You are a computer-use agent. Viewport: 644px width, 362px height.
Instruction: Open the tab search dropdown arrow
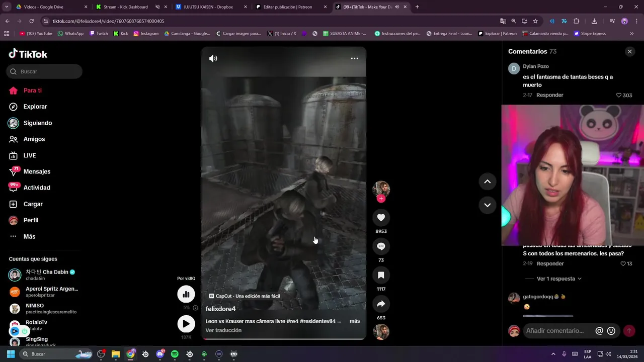[7, 7]
